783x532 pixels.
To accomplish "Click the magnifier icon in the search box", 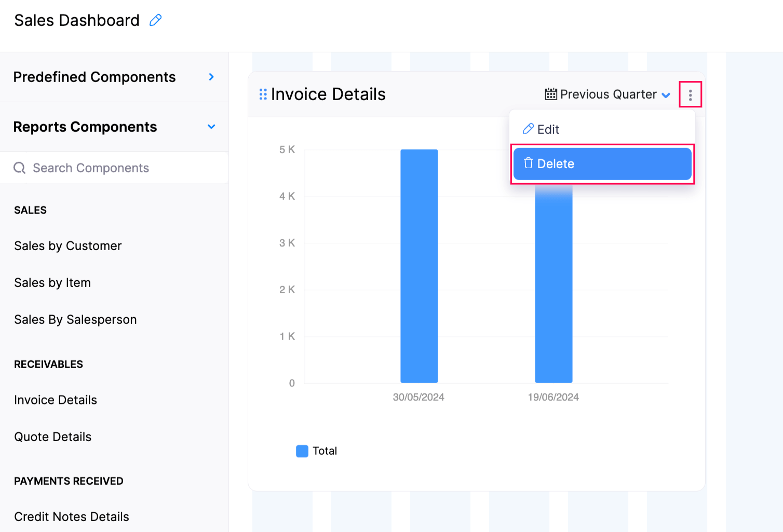I will (20, 168).
